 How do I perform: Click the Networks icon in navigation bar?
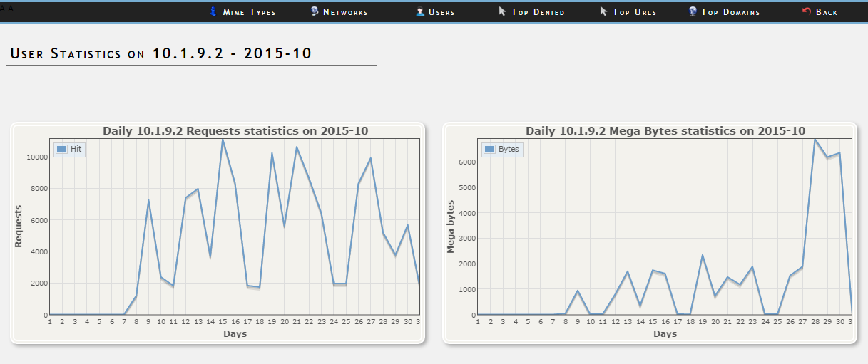(315, 11)
